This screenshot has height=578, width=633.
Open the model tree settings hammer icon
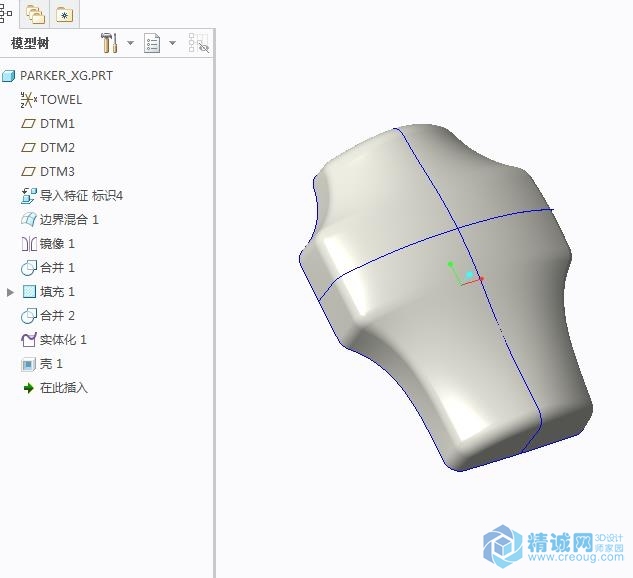[x=109, y=43]
